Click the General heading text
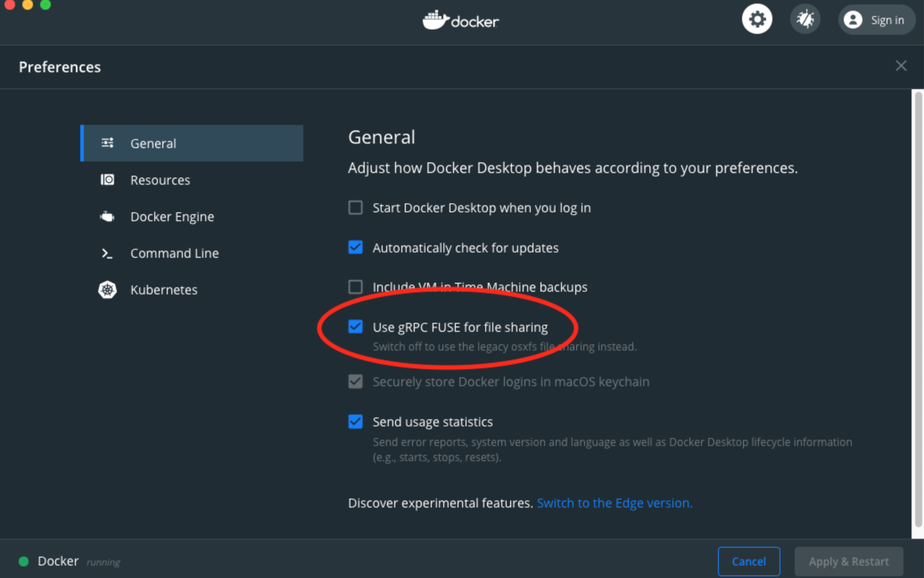 click(x=382, y=137)
